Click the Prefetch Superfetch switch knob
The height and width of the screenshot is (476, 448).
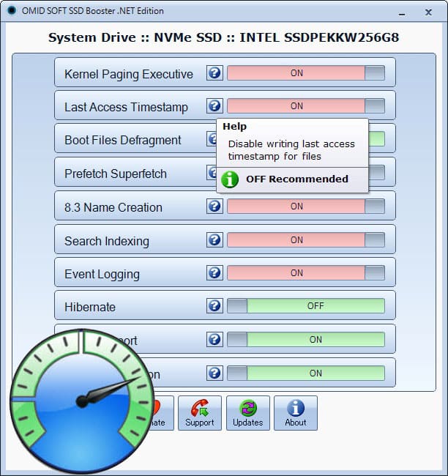point(377,172)
